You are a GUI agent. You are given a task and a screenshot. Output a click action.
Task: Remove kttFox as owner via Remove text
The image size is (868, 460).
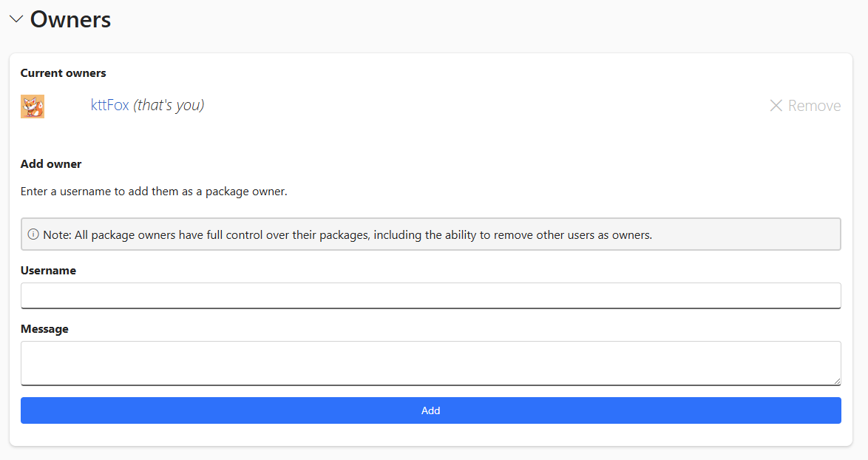(x=814, y=106)
